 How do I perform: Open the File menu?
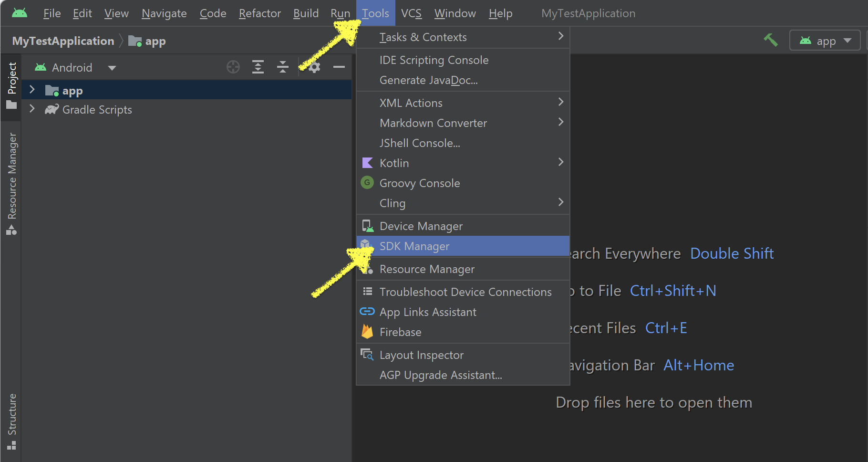pos(52,13)
